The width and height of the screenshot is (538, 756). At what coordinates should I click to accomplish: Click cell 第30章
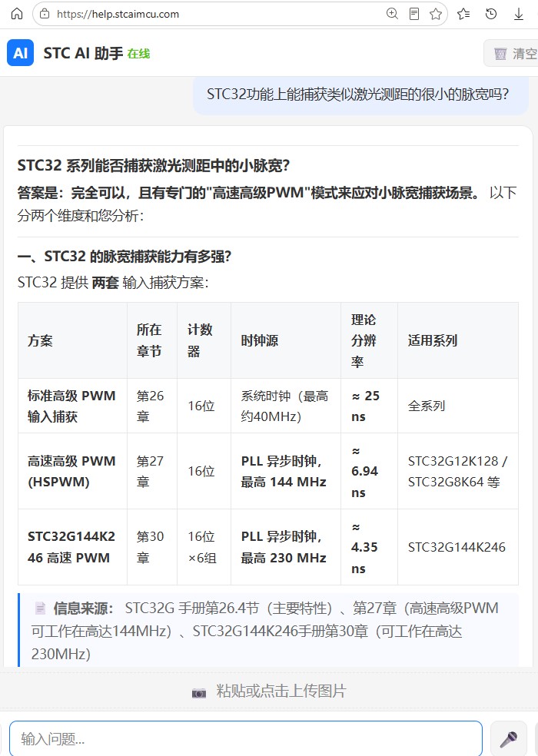click(x=152, y=547)
